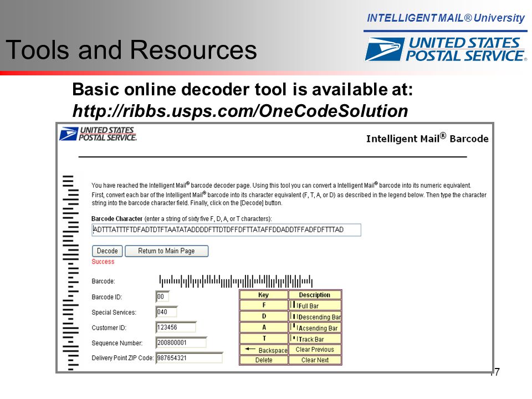Viewport: 532px width, 399px height.
Task: Click the Tools and Resources title
Action: point(131,50)
